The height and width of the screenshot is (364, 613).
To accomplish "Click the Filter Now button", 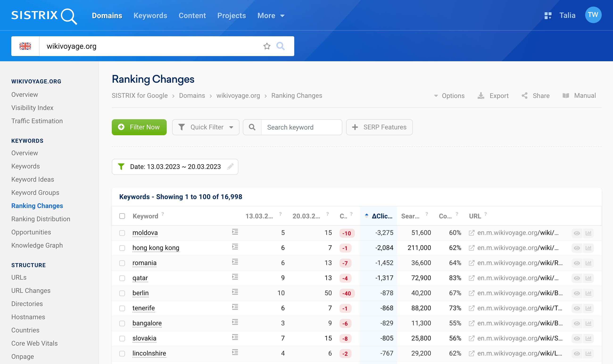I will coord(140,127).
